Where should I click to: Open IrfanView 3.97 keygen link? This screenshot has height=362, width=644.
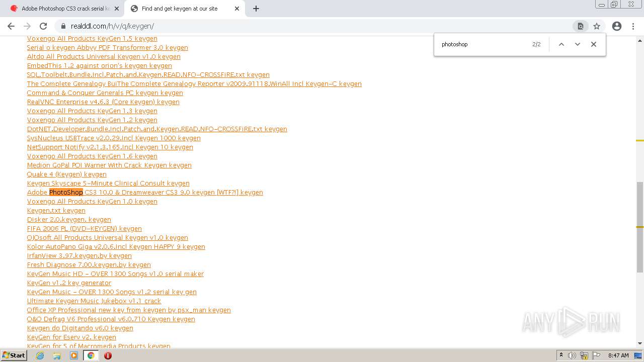pyautogui.click(x=79, y=256)
